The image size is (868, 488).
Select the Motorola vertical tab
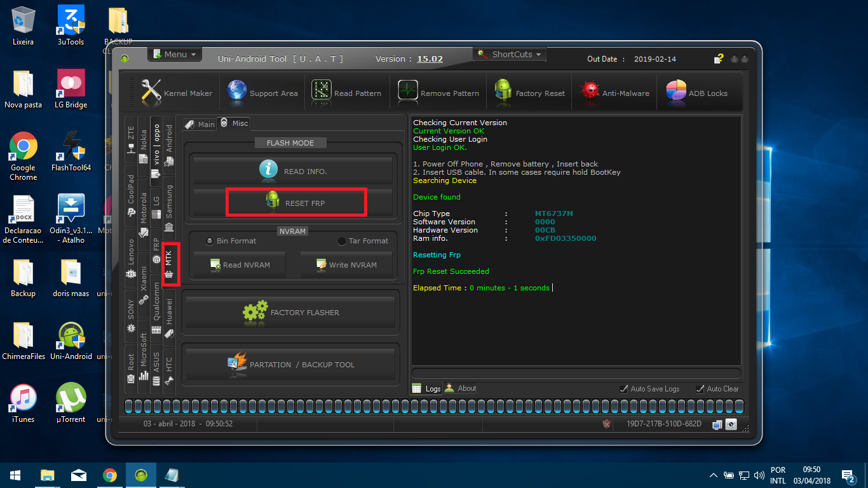click(144, 215)
